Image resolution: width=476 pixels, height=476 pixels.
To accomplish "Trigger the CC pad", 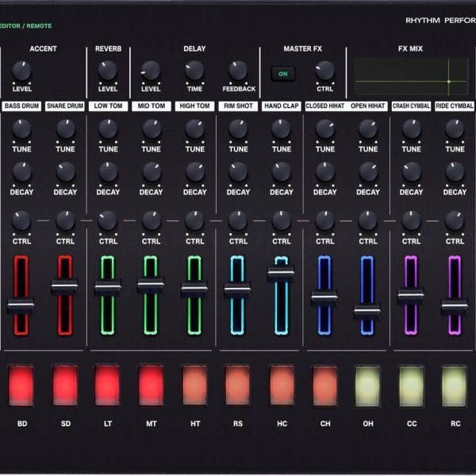I will pos(411,386).
